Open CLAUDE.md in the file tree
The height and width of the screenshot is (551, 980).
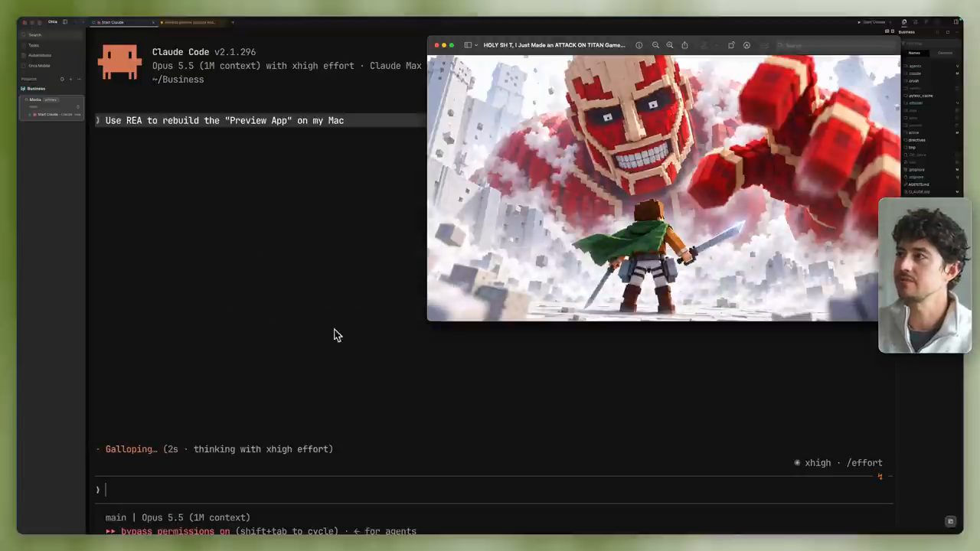pos(918,192)
